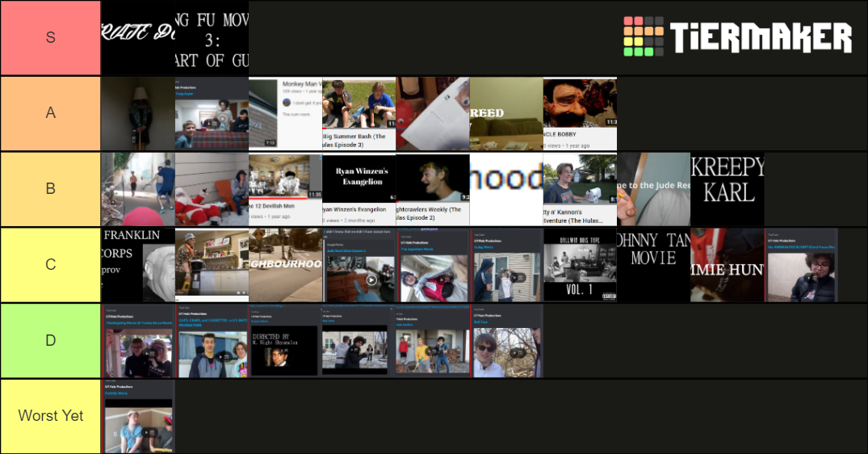Select the Franklin Corps thumbnail
The height and width of the screenshot is (454, 868).
[138, 265]
